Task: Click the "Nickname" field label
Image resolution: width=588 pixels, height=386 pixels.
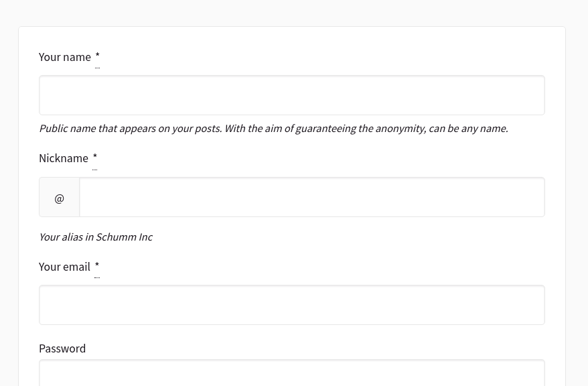Action: 64,158
